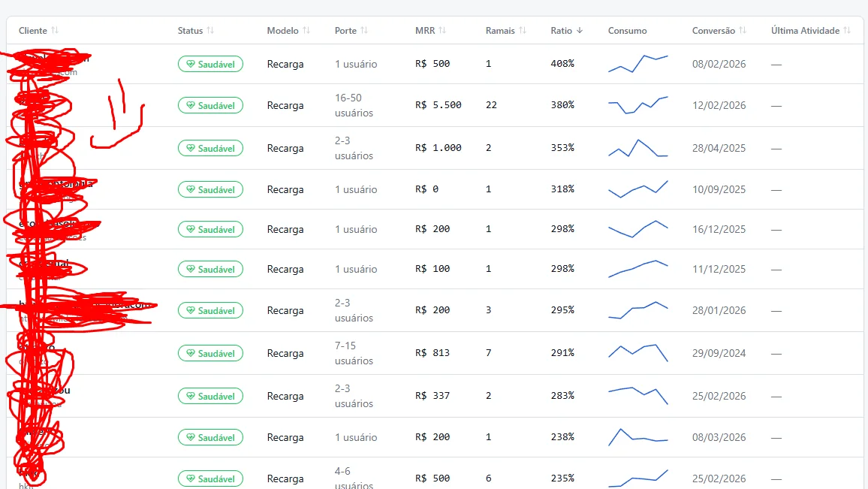
Task: Click Saudável badge in the 408% ratio row
Action: coord(210,65)
